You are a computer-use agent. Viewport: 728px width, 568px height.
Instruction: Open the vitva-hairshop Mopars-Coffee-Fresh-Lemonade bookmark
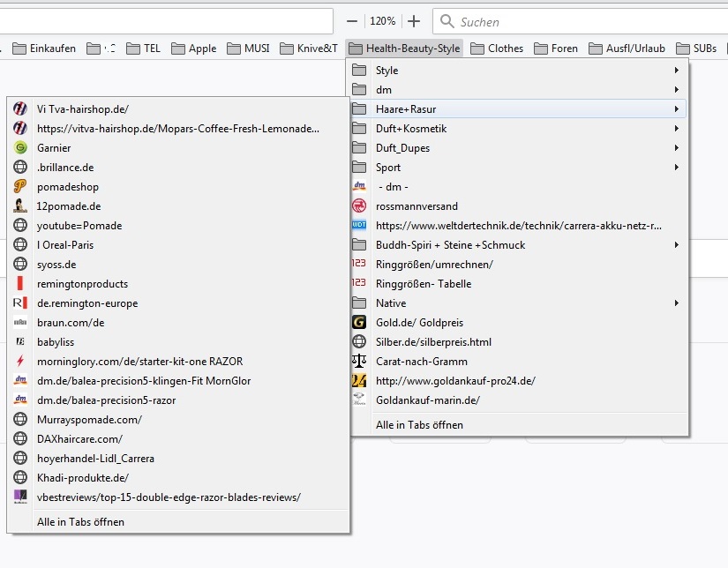[x=178, y=129]
